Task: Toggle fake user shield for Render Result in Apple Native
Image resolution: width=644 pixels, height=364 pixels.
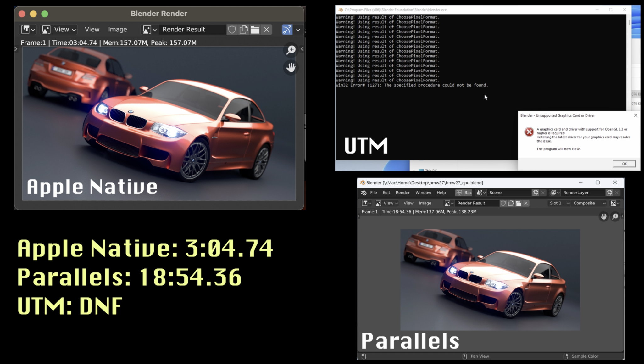Action: [x=232, y=29]
